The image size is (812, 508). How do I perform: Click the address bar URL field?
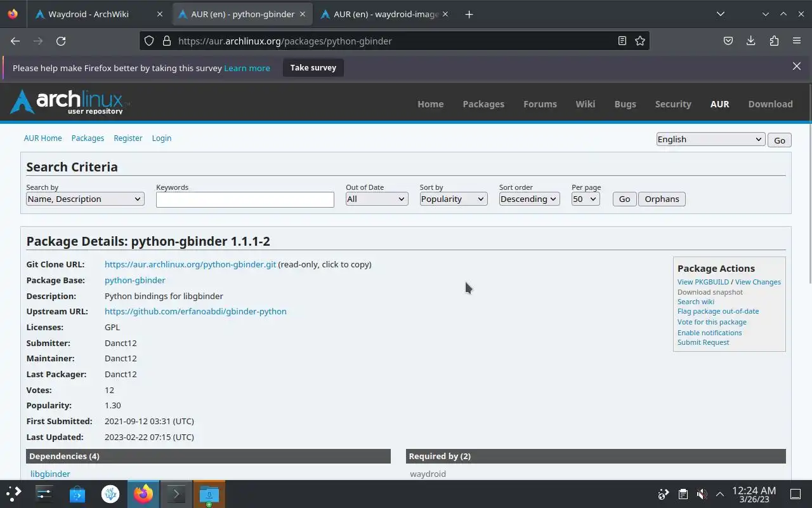point(393,41)
